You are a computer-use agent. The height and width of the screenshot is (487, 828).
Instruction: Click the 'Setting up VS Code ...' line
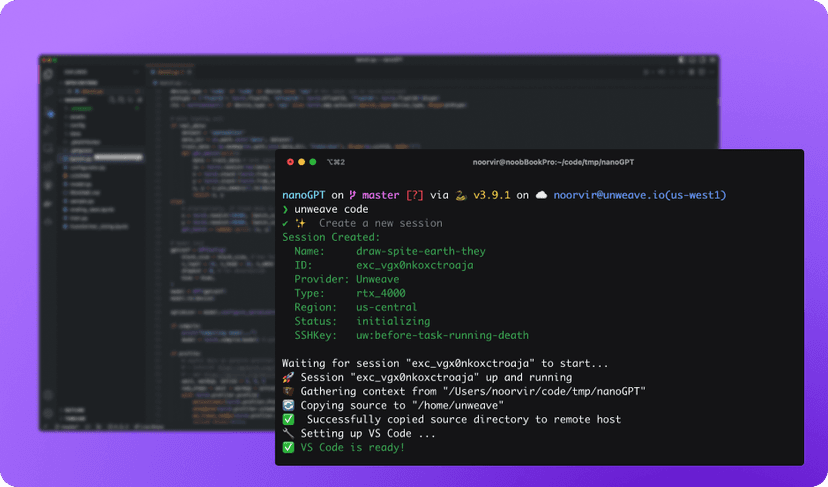[x=368, y=433]
